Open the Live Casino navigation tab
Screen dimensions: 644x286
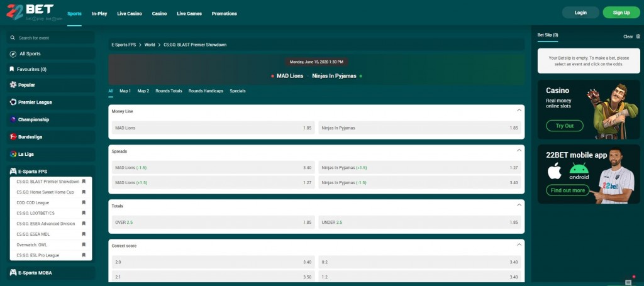pyautogui.click(x=130, y=14)
